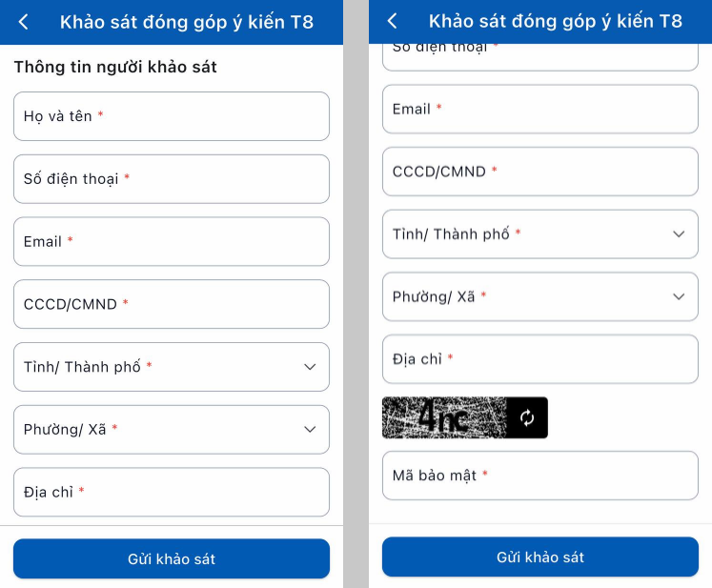Click the Email field on left screen
The image size is (712, 588).
172,242
